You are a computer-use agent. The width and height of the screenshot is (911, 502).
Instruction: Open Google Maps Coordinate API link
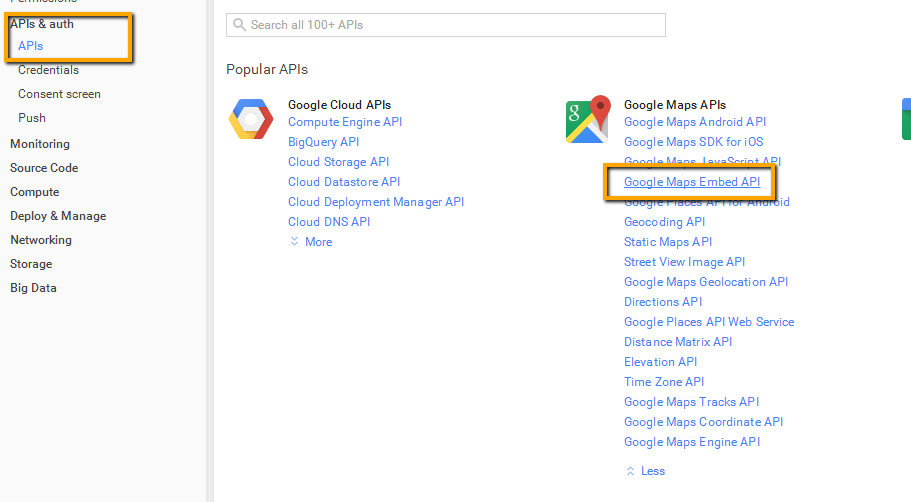[704, 422]
